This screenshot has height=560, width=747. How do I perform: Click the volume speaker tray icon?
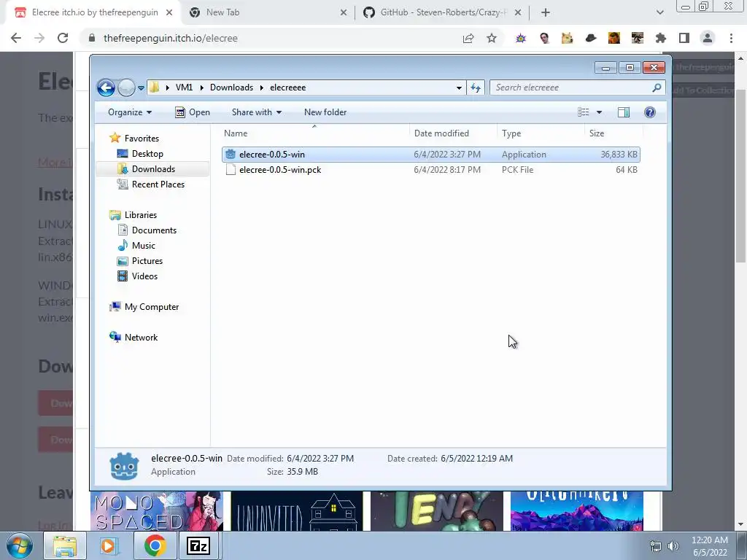tap(673, 545)
